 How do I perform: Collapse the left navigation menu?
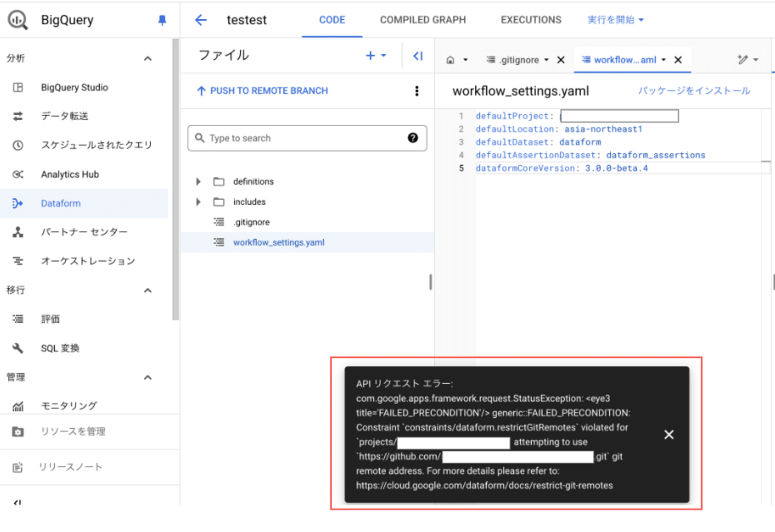17,503
